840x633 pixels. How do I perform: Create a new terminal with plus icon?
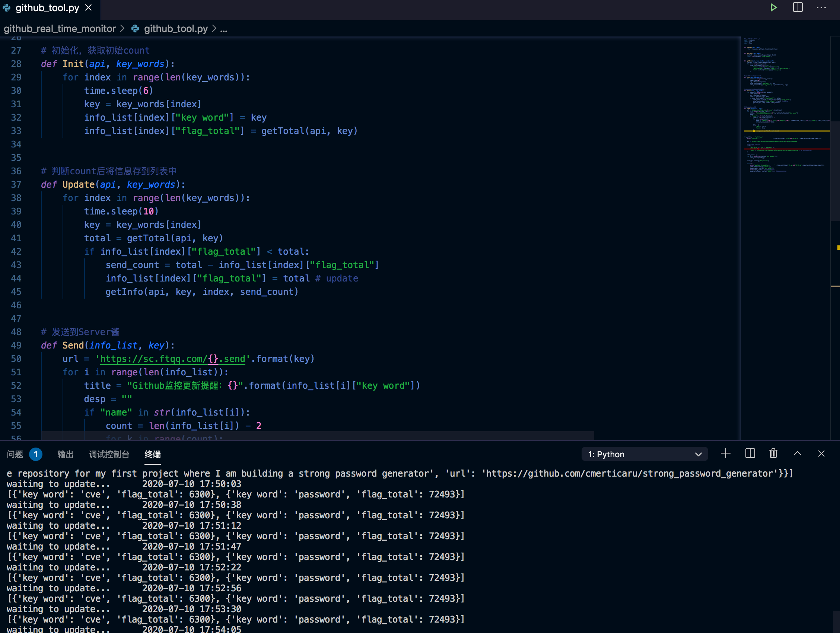click(x=725, y=454)
